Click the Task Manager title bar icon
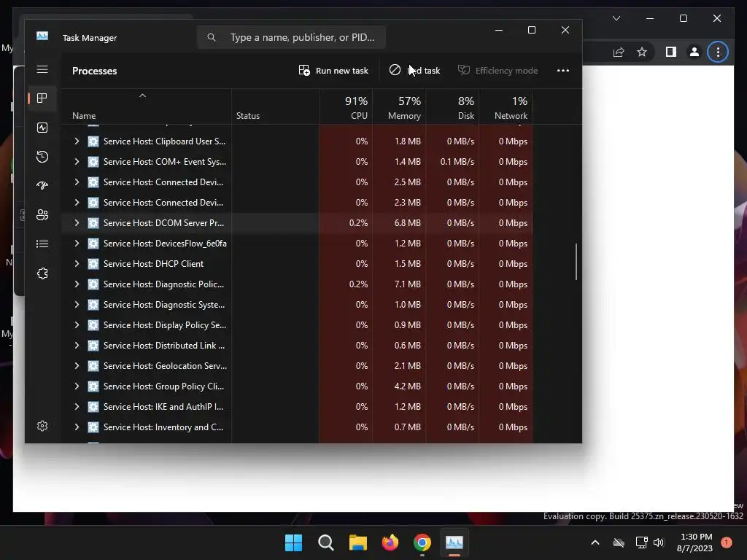Screen dimensions: 747x560 [x=42, y=36]
